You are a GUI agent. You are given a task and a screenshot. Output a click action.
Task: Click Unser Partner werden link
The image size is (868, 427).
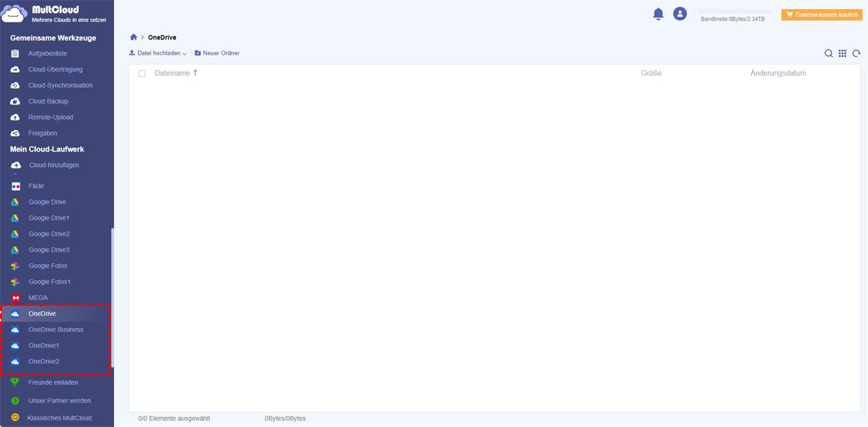(59, 401)
